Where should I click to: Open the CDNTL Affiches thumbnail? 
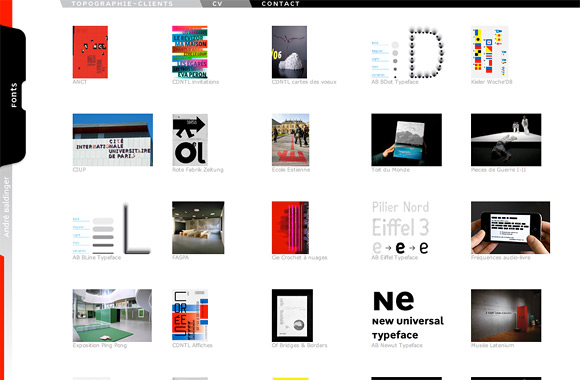click(x=190, y=315)
